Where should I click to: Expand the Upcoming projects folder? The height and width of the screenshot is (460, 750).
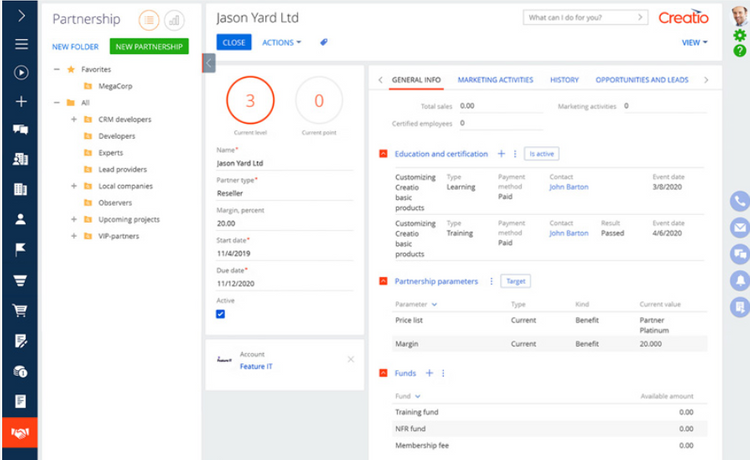[74, 219]
